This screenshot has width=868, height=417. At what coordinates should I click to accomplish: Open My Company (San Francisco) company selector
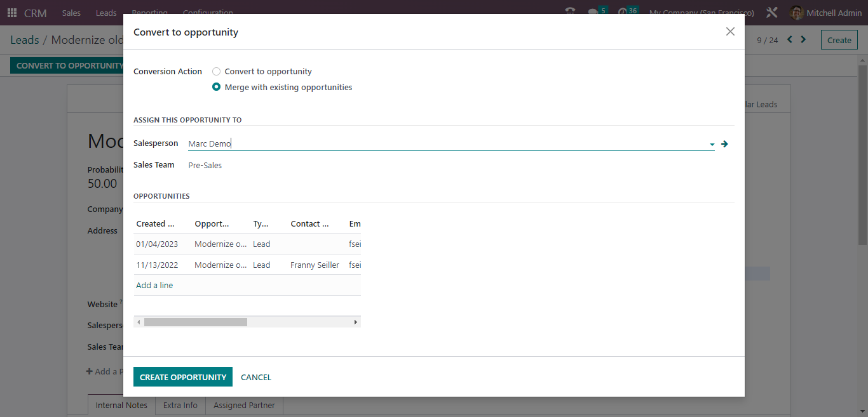point(701,13)
